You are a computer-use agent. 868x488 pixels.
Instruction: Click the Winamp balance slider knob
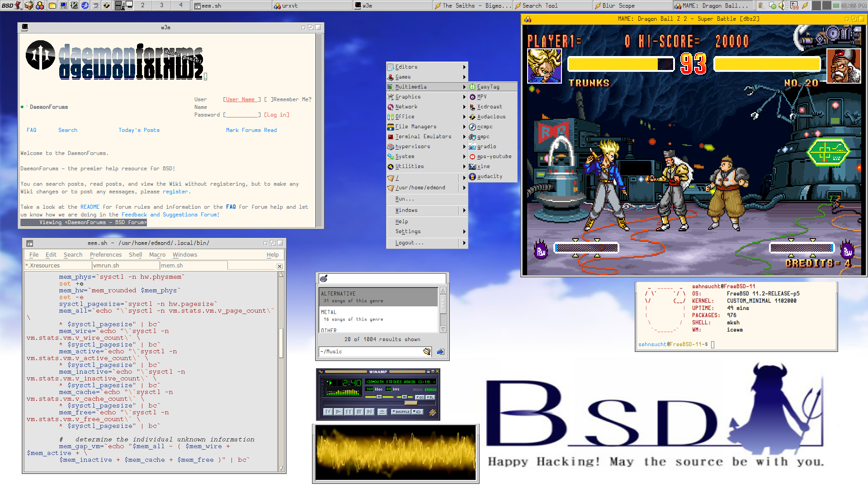click(405, 397)
